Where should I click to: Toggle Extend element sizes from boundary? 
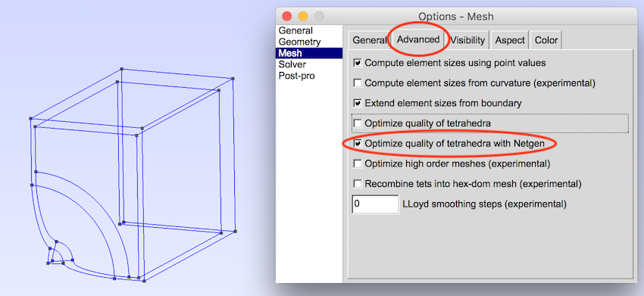pos(358,103)
